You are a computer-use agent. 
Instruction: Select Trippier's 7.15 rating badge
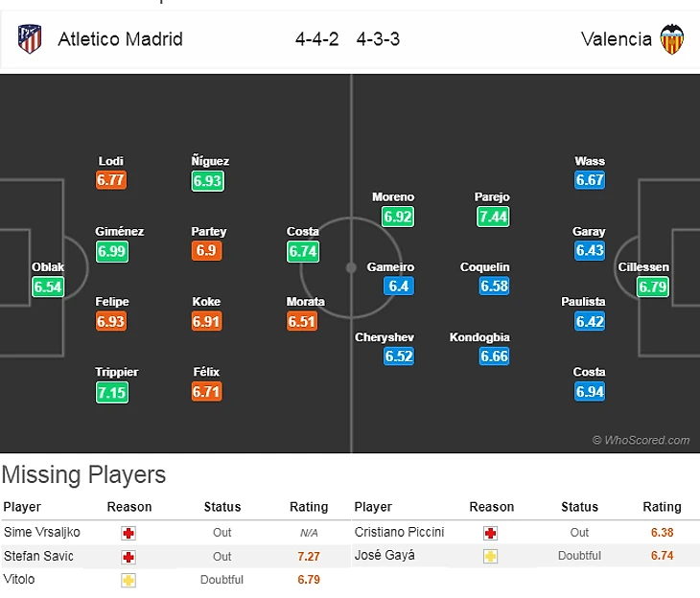click(x=111, y=392)
